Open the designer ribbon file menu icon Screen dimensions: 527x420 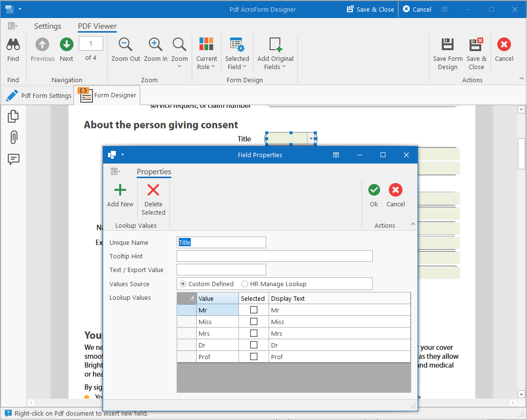(x=13, y=26)
